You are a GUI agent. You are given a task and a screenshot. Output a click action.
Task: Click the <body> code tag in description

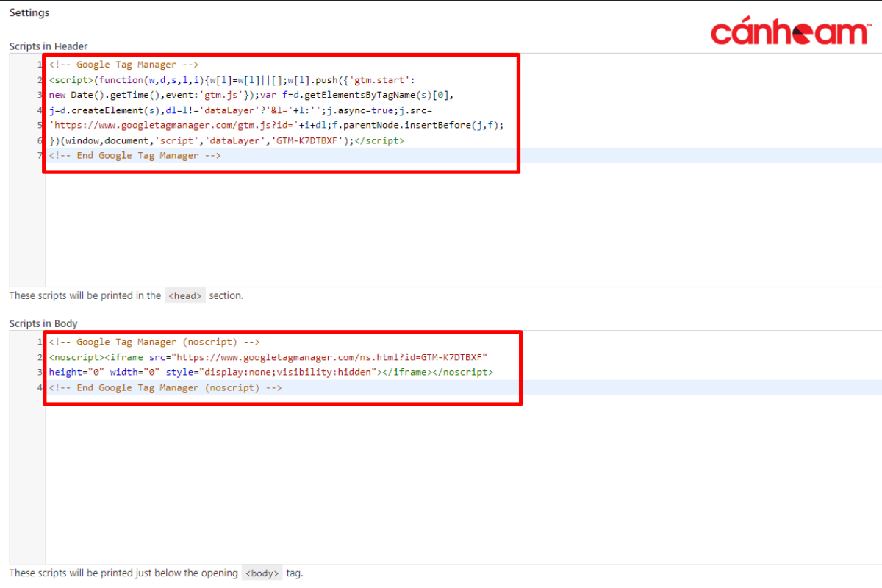coord(262,573)
